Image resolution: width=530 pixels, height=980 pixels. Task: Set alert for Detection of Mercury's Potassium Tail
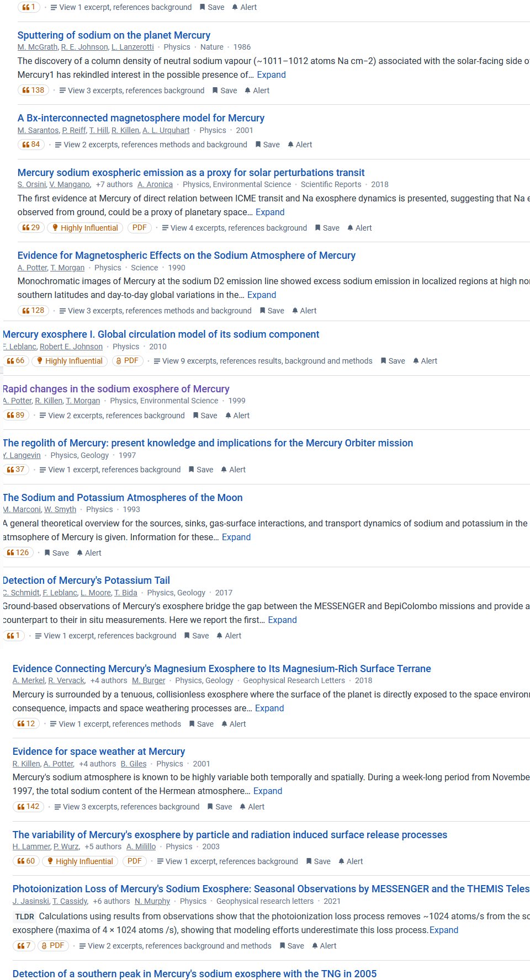229,636
